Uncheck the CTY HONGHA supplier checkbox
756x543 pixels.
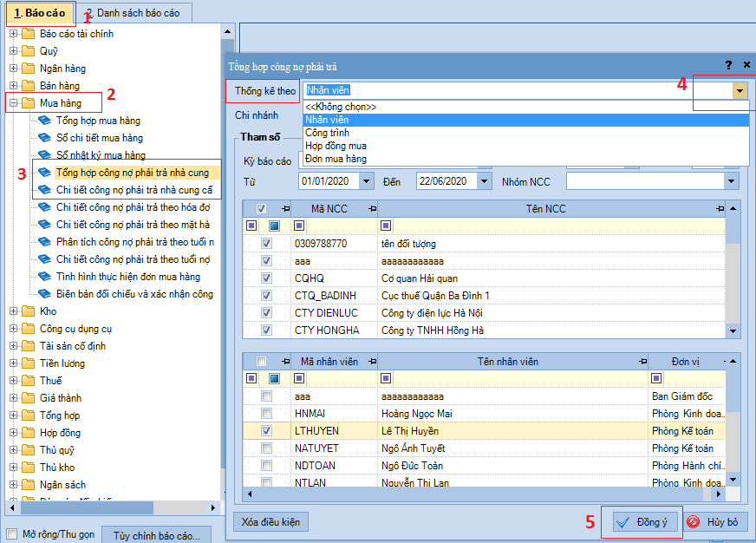click(266, 330)
